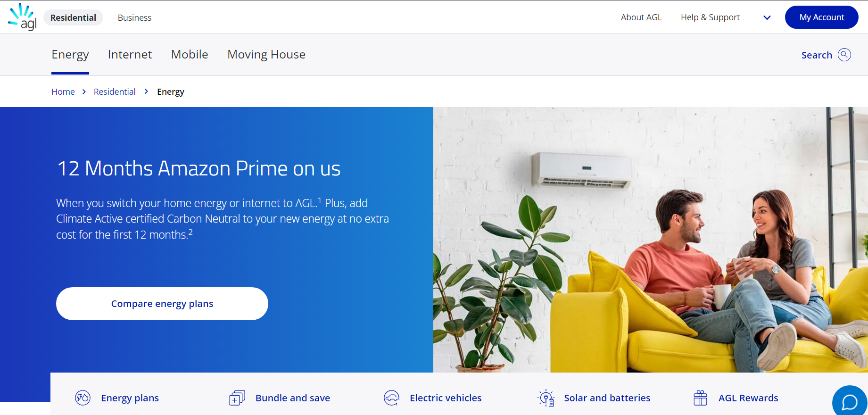Open the search magnifier icon
This screenshot has width=868, height=415.
(x=844, y=55)
